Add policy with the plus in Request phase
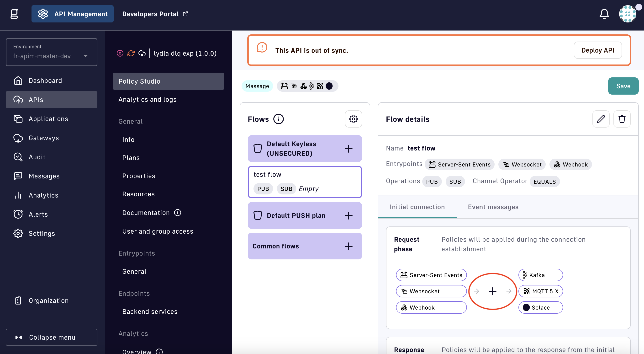 (x=492, y=291)
